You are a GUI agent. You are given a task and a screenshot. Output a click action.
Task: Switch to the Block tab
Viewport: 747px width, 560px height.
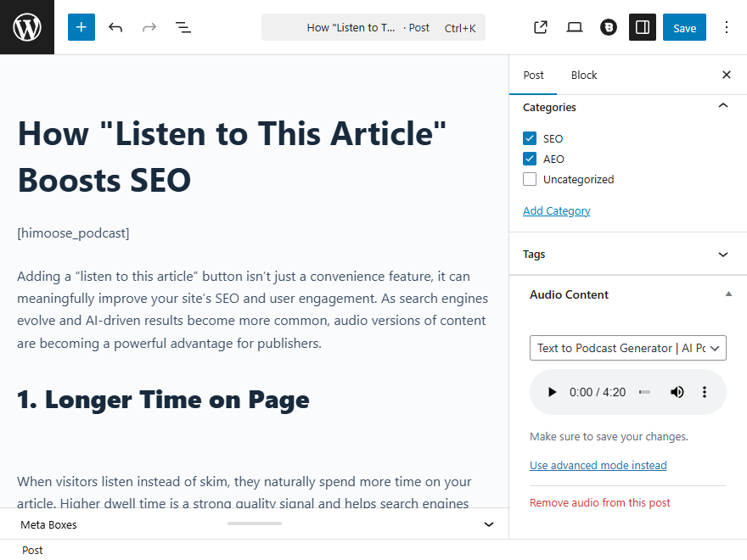click(584, 75)
